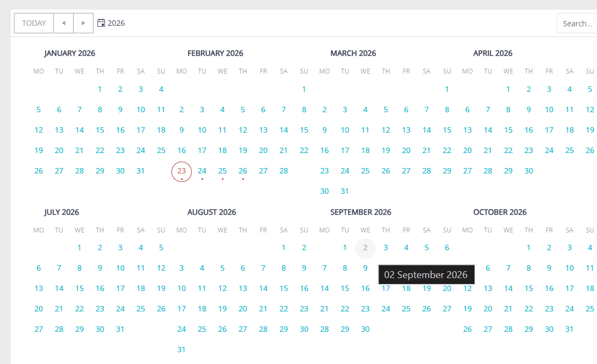Viewport: 597px width, 364px height.
Task: Select January 9
Action: tap(120, 110)
